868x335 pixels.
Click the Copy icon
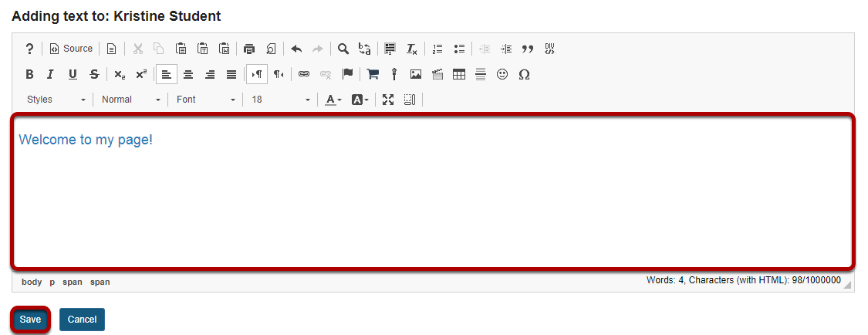coord(159,49)
